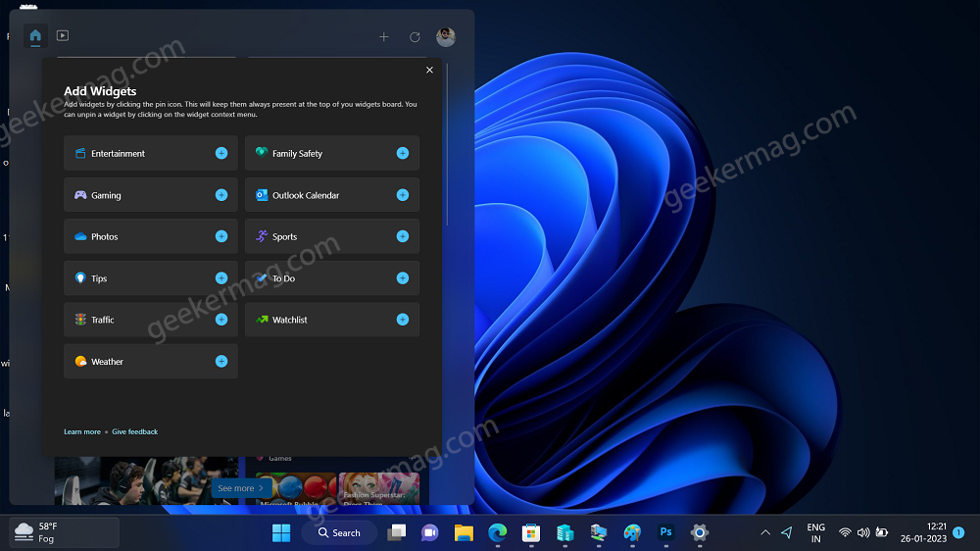Open the notification badge in system tray
The image size is (980, 551).
[x=958, y=533]
